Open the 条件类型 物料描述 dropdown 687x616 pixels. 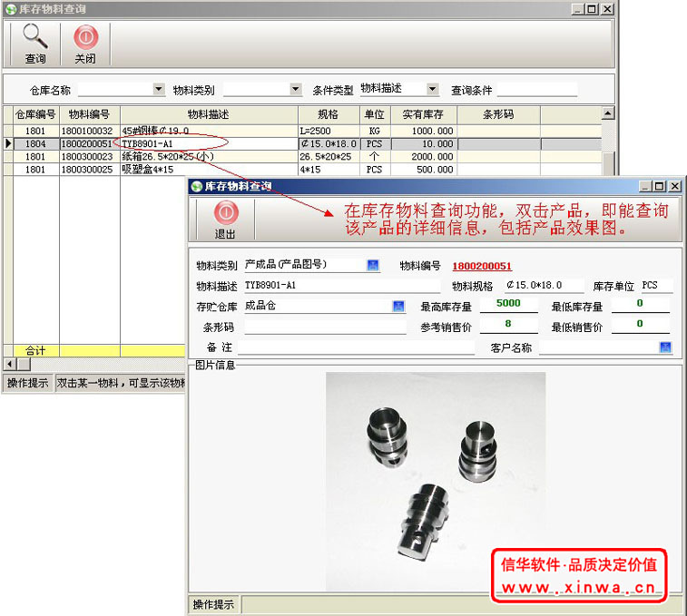pos(432,89)
